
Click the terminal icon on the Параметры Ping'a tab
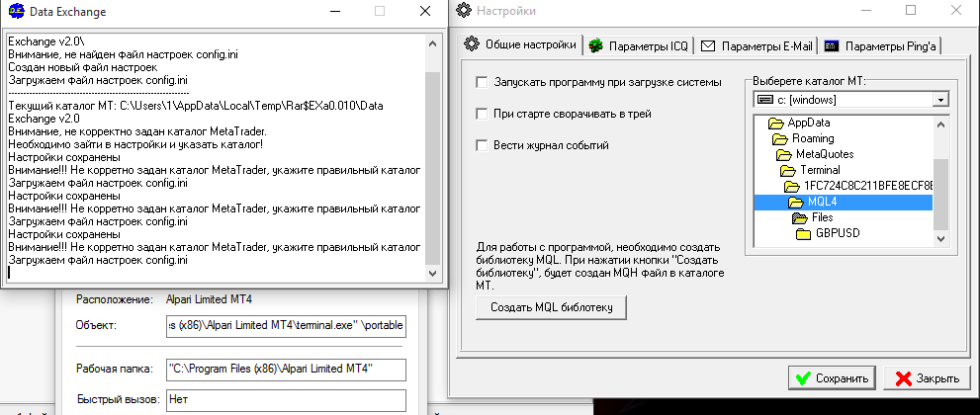tap(832, 46)
